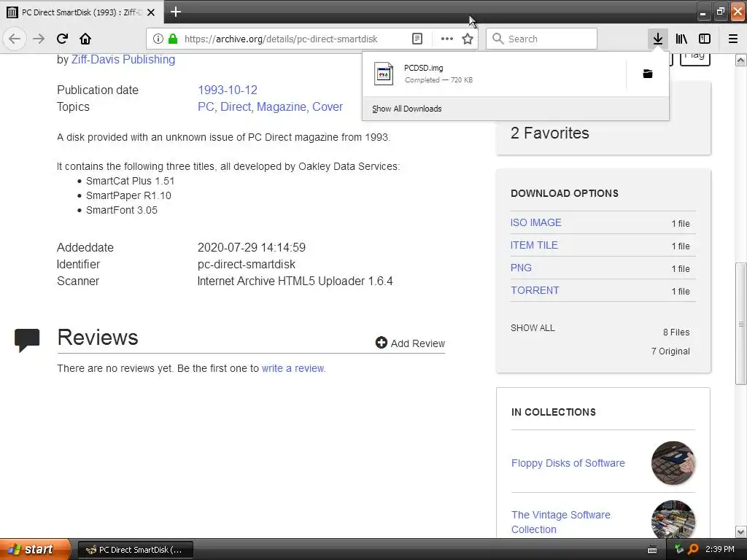
Task: Open the Firefox home page
Action: (85, 39)
